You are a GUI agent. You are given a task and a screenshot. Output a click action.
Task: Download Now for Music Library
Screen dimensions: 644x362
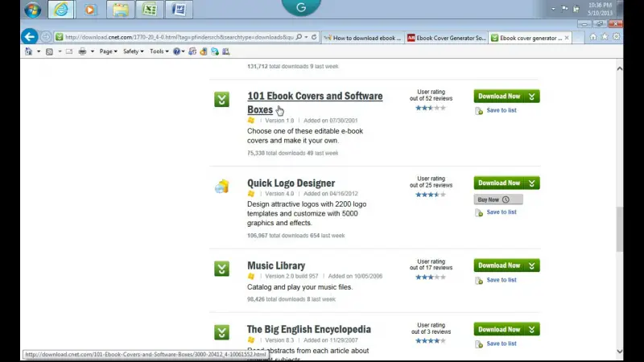click(498, 265)
